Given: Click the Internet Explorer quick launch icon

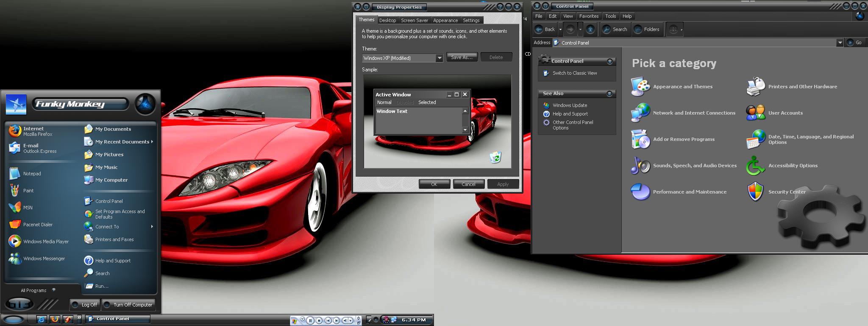Looking at the screenshot, I should (x=42, y=319).
